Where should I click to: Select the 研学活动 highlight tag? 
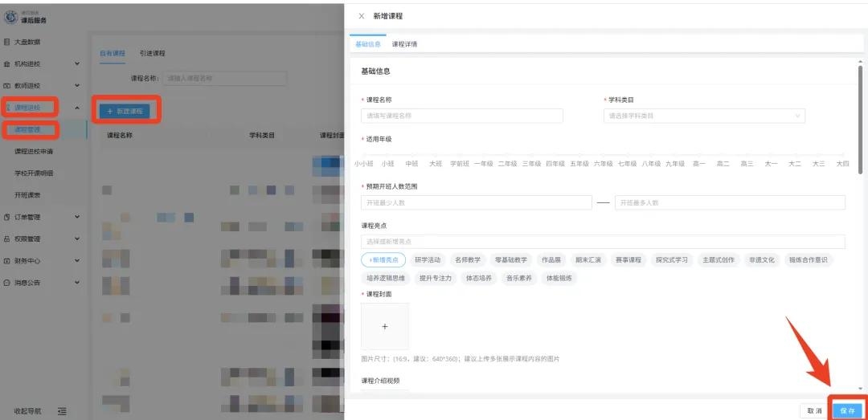(428, 260)
